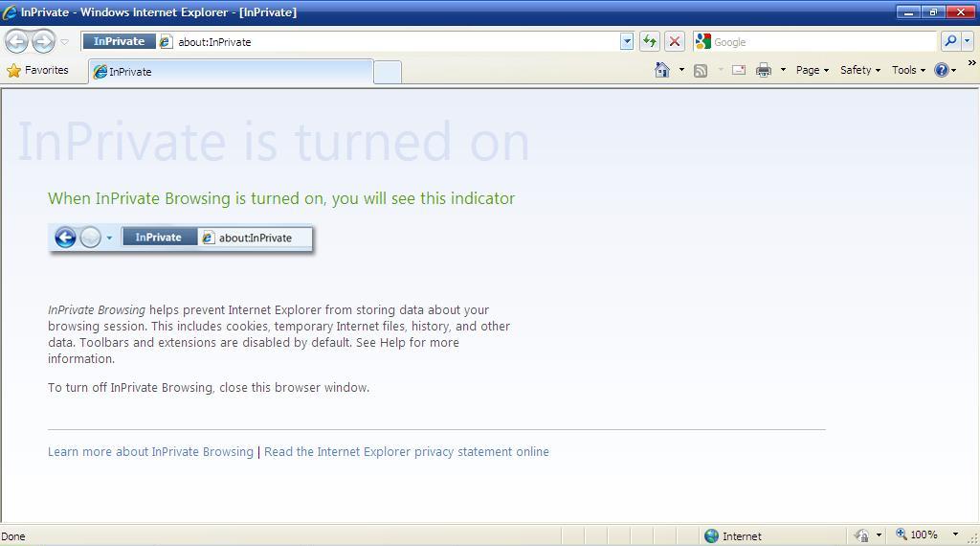Click the example InPrivate indicator image
The height and width of the screenshot is (546, 980).
[181, 239]
